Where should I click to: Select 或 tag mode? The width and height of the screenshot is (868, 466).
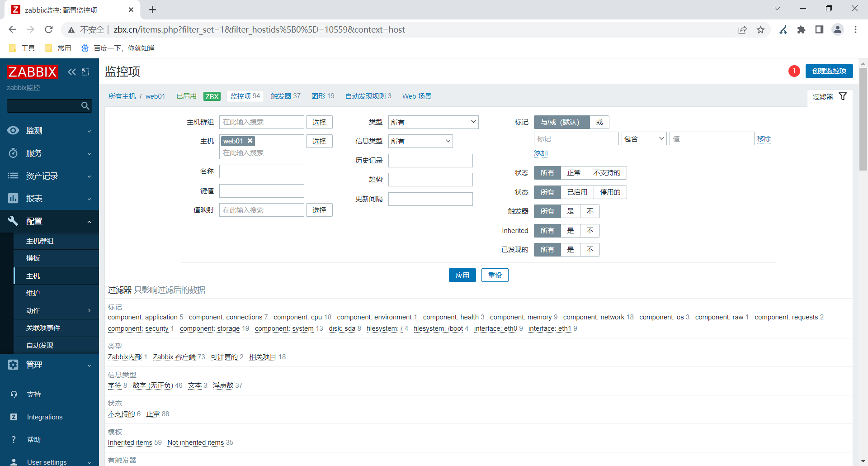click(599, 122)
